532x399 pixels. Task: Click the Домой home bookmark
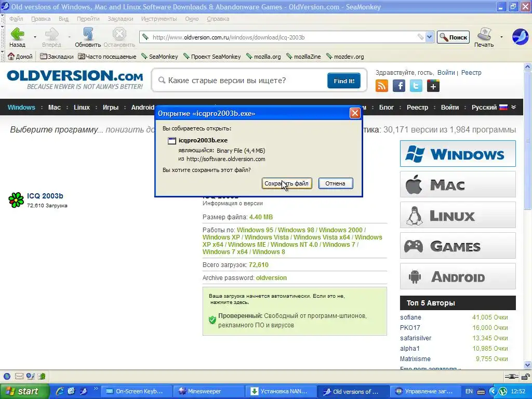(x=20, y=57)
